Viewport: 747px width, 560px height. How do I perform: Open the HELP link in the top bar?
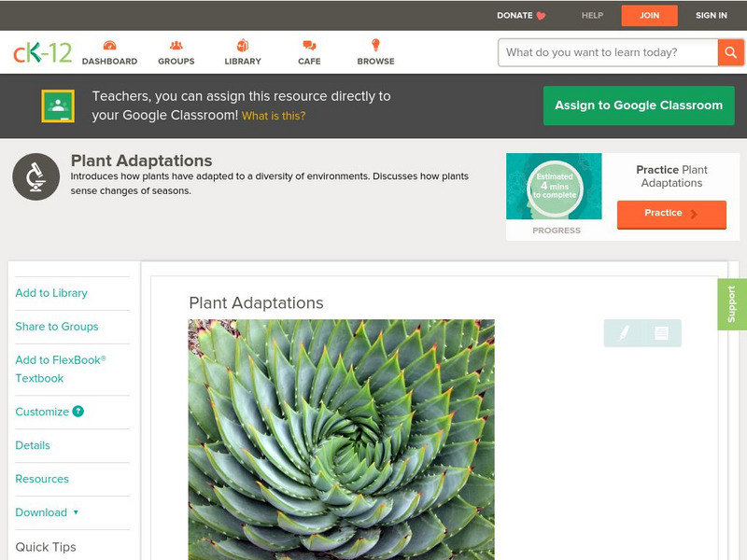click(592, 16)
